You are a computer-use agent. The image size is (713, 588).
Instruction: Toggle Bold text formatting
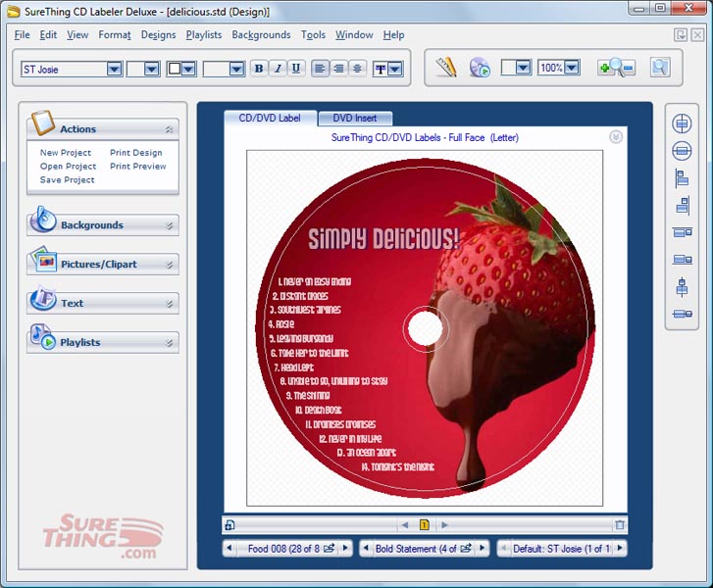coord(259,69)
